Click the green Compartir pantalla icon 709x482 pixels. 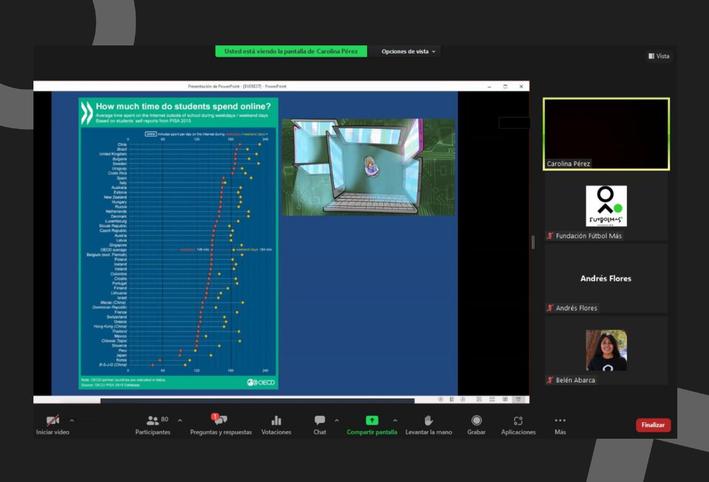pos(371,421)
